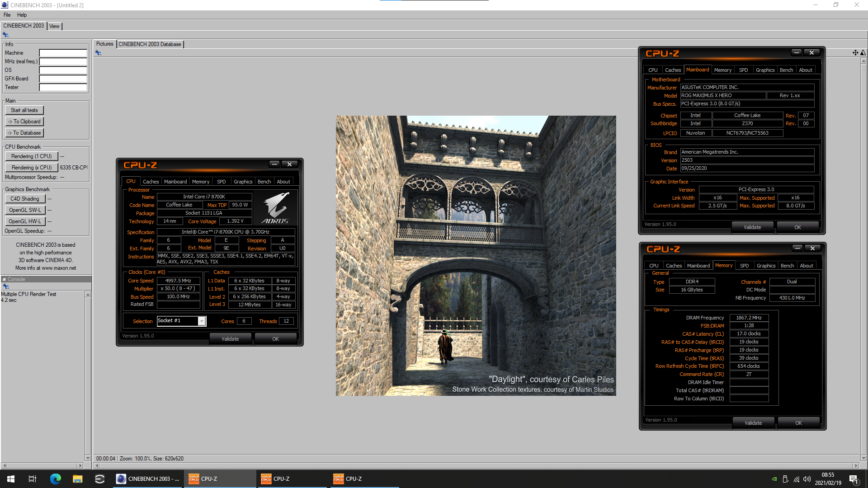
Task: Click the pin icon under the Pictures tab
Action: (x=98, y=53)
